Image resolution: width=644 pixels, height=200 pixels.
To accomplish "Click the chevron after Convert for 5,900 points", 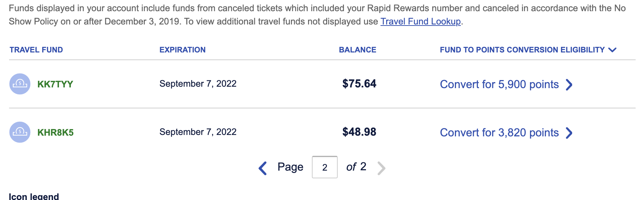I will pyautogui.click(x=569, y=85).
